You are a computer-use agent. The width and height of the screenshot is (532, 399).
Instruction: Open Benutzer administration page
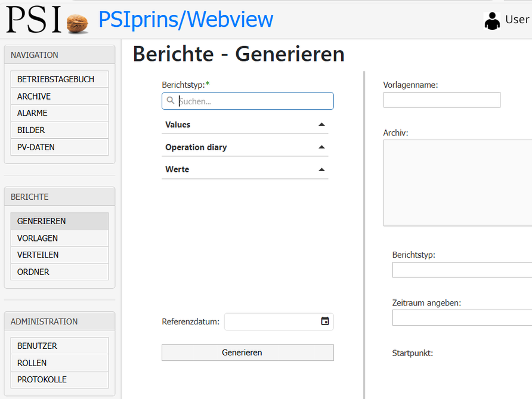(59, 346)
